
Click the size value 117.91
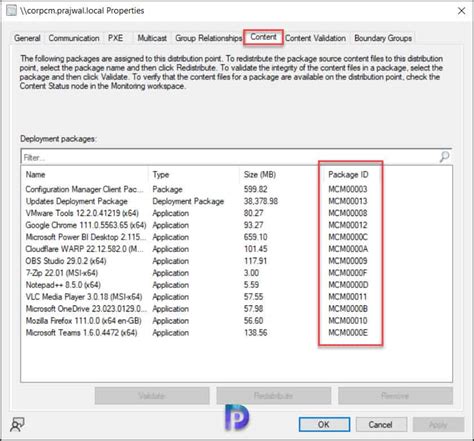[x=255, y=261]
